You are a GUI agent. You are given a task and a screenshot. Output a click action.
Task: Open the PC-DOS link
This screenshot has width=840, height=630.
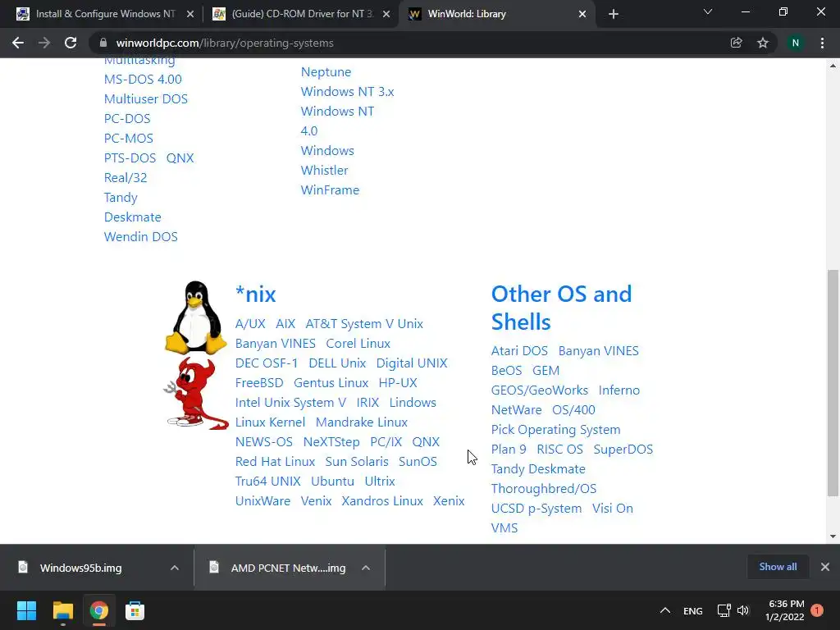tap(127, 119)
